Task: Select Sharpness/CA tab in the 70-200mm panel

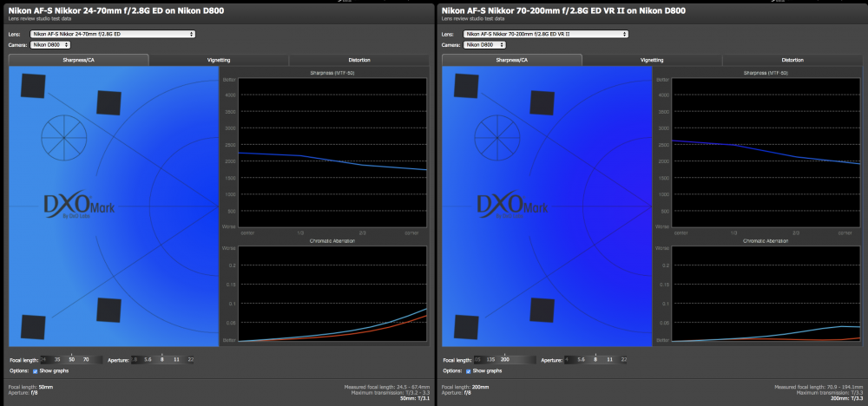Action: tap(512, 60)
